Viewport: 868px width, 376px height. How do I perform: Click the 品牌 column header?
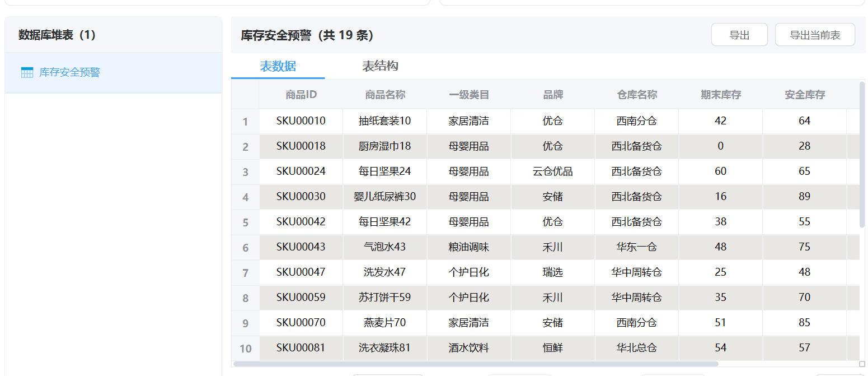click(553, 95)
